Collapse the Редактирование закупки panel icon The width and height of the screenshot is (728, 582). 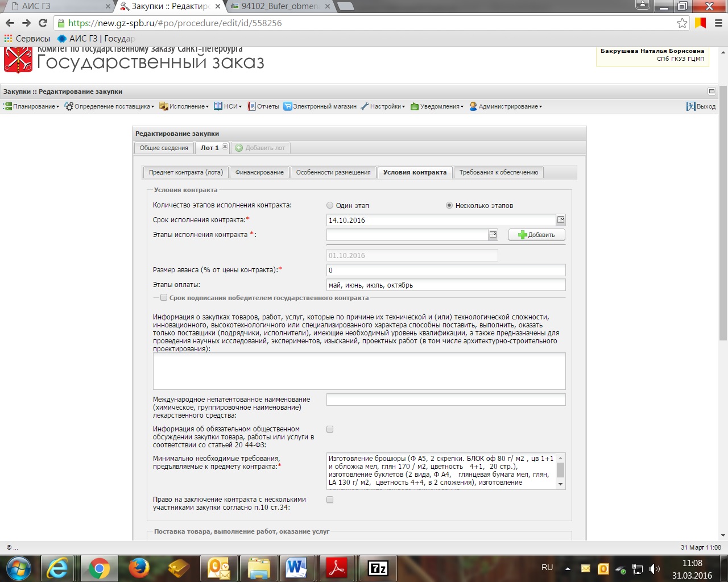click(711, 91)
